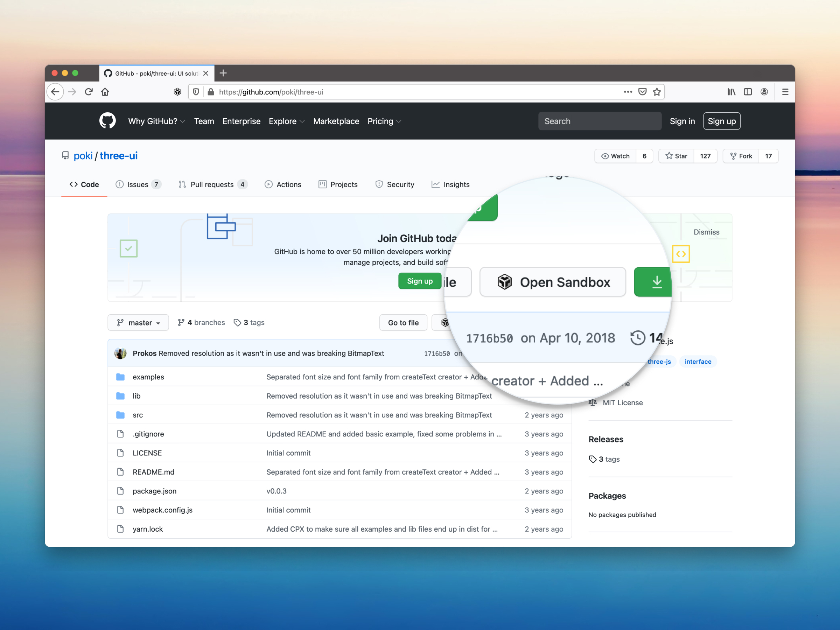Watch the repository
Image resolution: width=840 pixels, height=630 pixels.
616,156
